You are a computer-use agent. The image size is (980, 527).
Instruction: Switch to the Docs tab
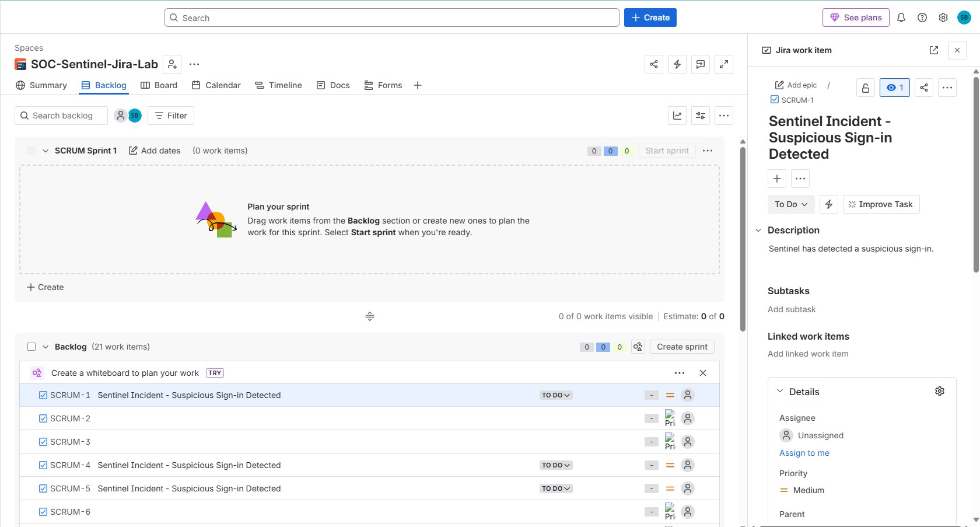[x=333, y=85]
